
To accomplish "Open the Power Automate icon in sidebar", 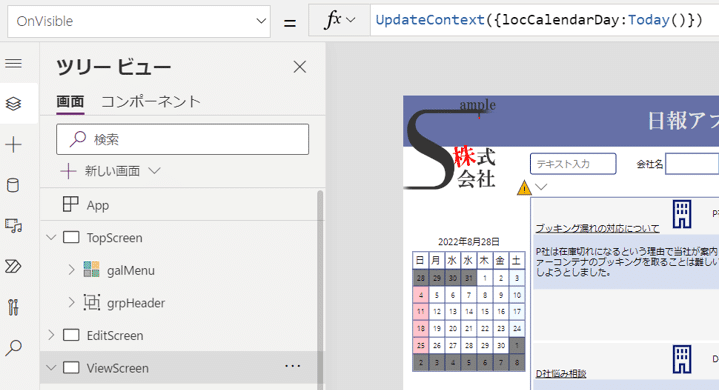I will (13, 266).
